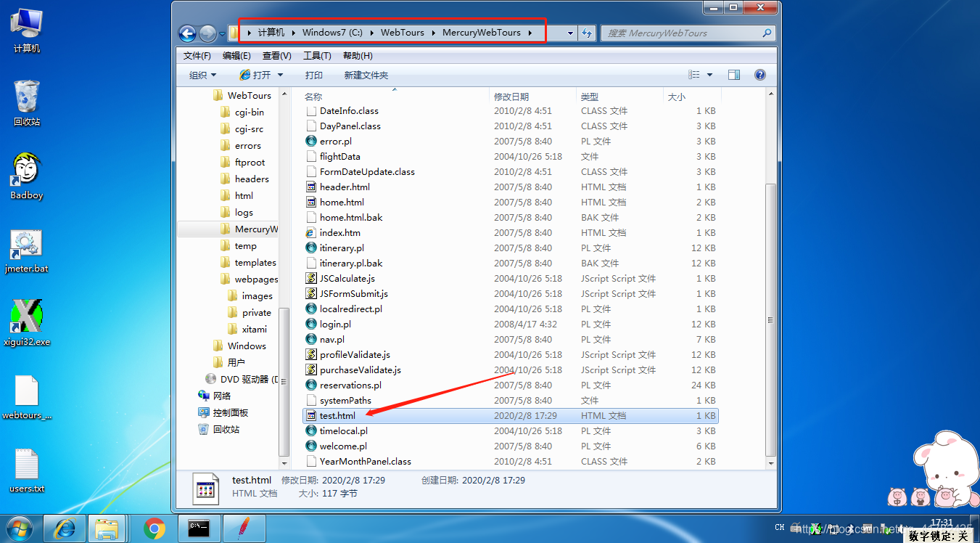Viewport: 980px width, 543px height.
Task: Click the change view icon
Action: pos(694,75)
